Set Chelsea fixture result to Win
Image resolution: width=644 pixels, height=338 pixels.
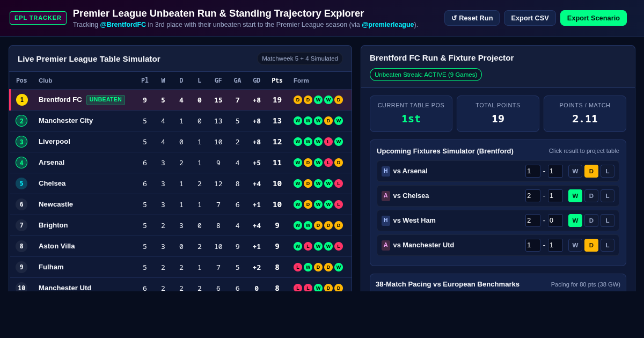575,196
